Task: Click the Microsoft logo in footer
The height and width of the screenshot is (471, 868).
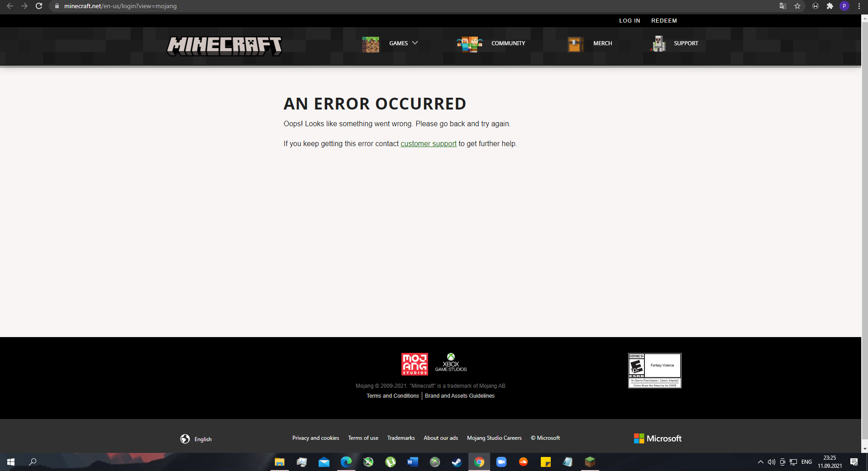Action: 658,438
